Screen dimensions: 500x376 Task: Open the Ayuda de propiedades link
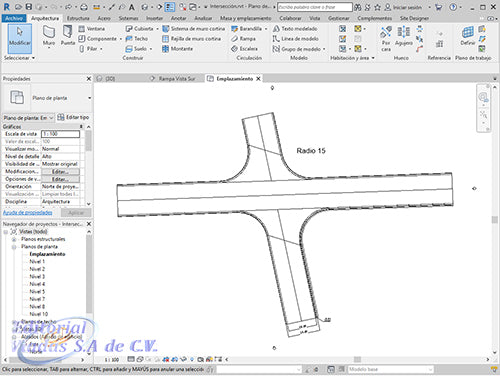(28, 213)
